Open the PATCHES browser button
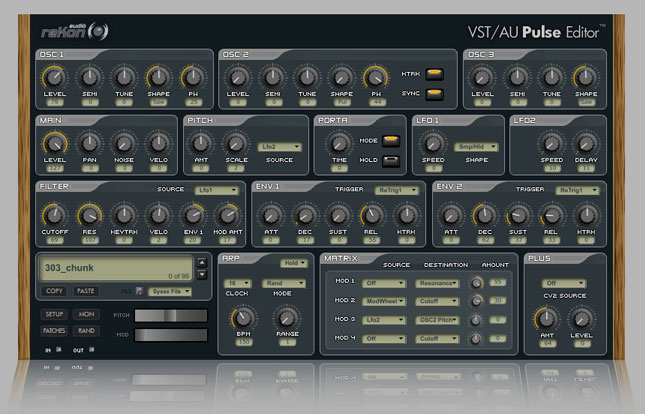 click(x=54, y=331)
